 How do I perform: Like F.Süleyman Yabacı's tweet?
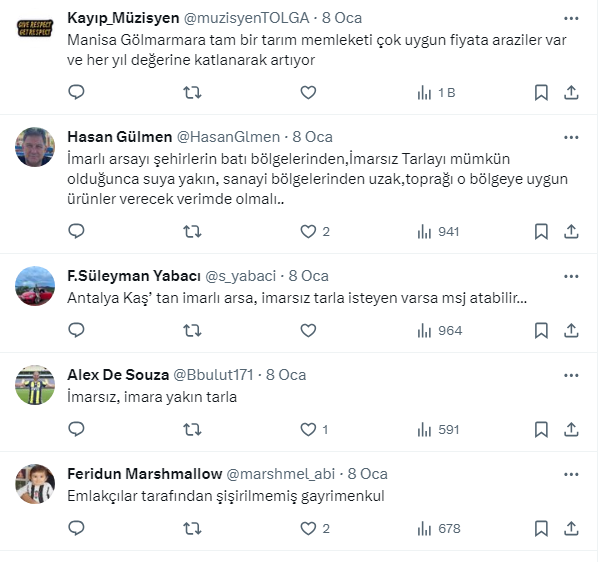(308, 330)
